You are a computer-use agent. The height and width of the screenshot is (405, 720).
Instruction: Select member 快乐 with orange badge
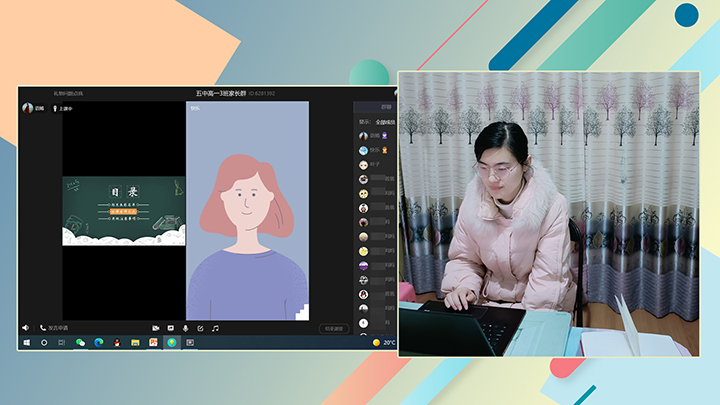pyautogui.click(x=373, y=150)
